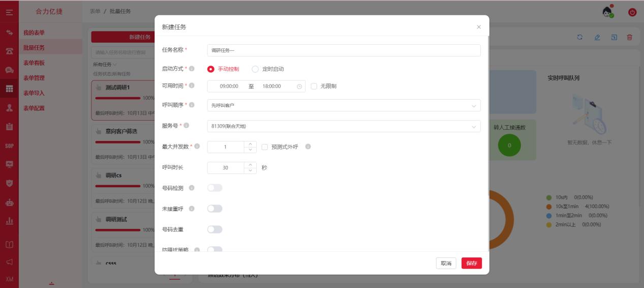This screenshot has width=644, height=288.
Task: Increase 最大并发数 with up arrow
Action: pos(251,144)
